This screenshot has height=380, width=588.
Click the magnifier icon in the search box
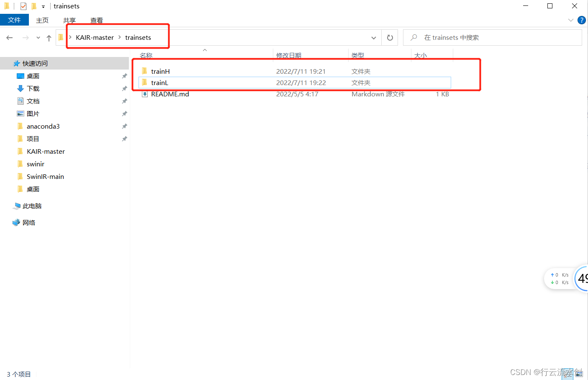[x=413, y=37]
